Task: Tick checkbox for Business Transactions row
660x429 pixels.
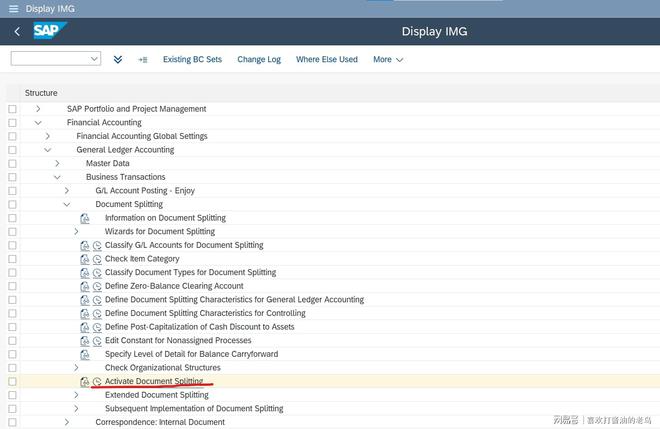Action: click(12, 177)
